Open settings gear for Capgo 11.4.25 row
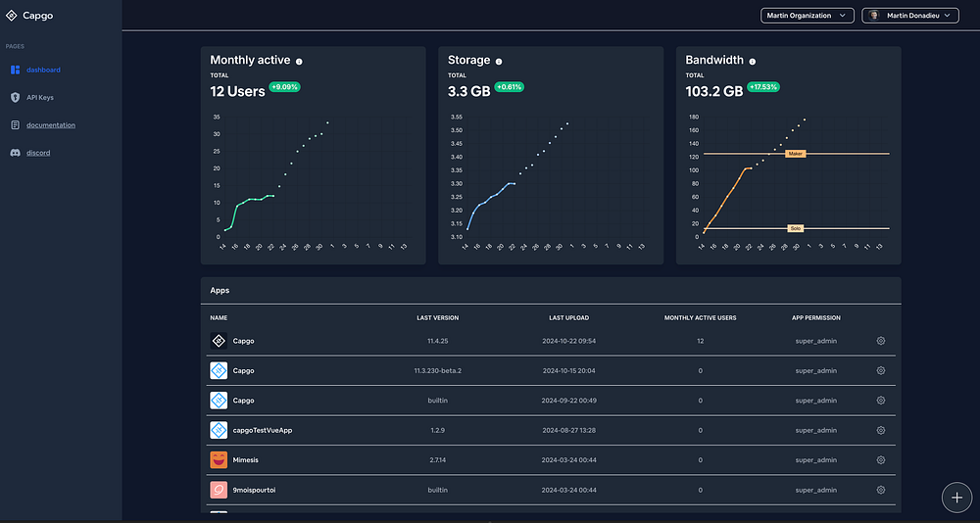980x523 pixels. point(881,341)
